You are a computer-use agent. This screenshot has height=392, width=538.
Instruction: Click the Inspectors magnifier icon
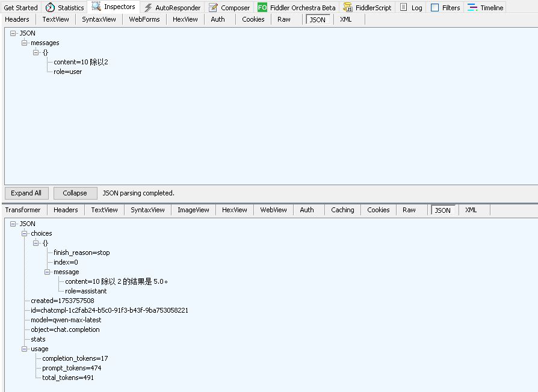pos(96,7)
